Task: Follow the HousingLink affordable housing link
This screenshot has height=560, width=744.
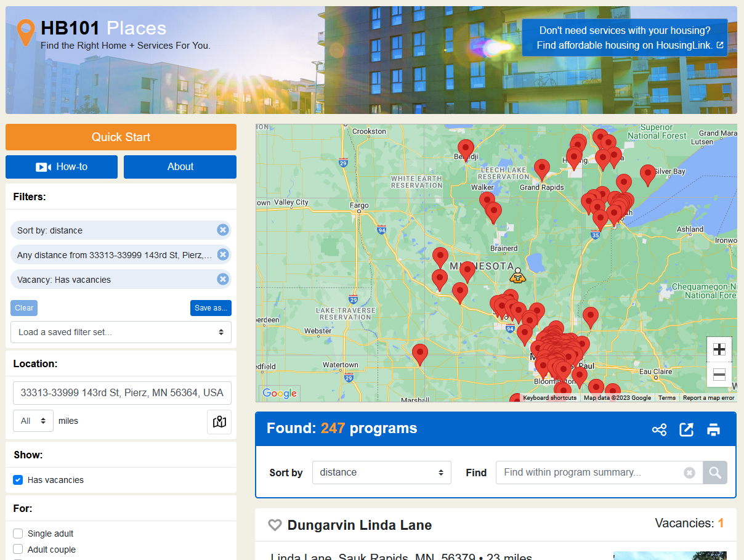Action: coord(625,38)
